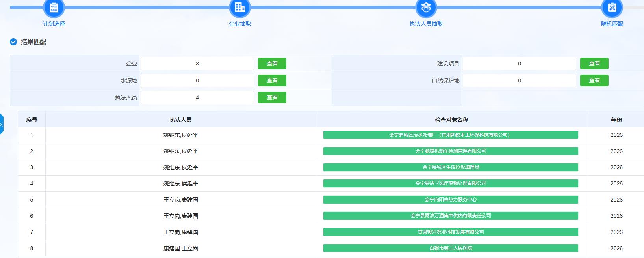
Task: Open 建设项目 details via 查看 button
Action: click(594, 64)
